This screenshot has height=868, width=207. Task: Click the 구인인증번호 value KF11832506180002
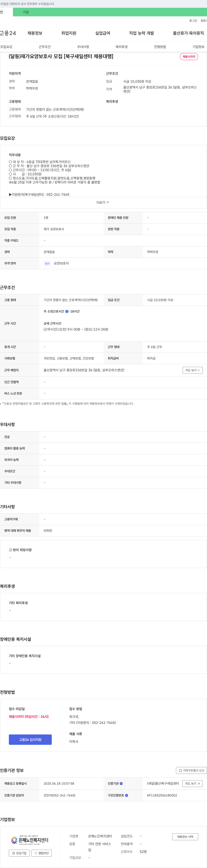(162, 796)
